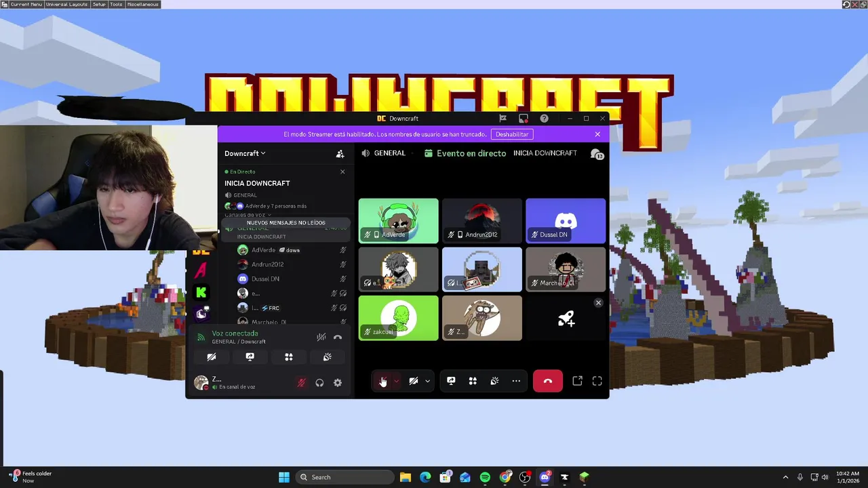This screenshot has width=868, height=488.
Task: Show hidden system tray icons
Action: click(x=785, y=477)
